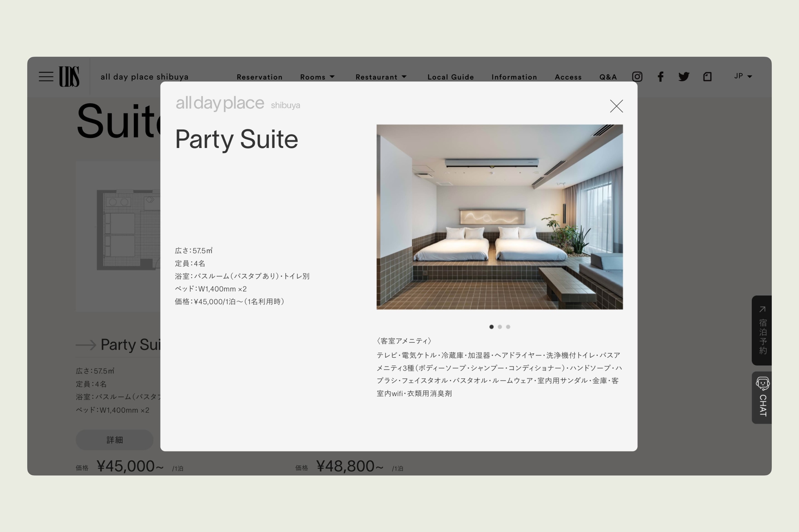
Task: Click the 宿泊予約 side button
Action: click(762, 330)
